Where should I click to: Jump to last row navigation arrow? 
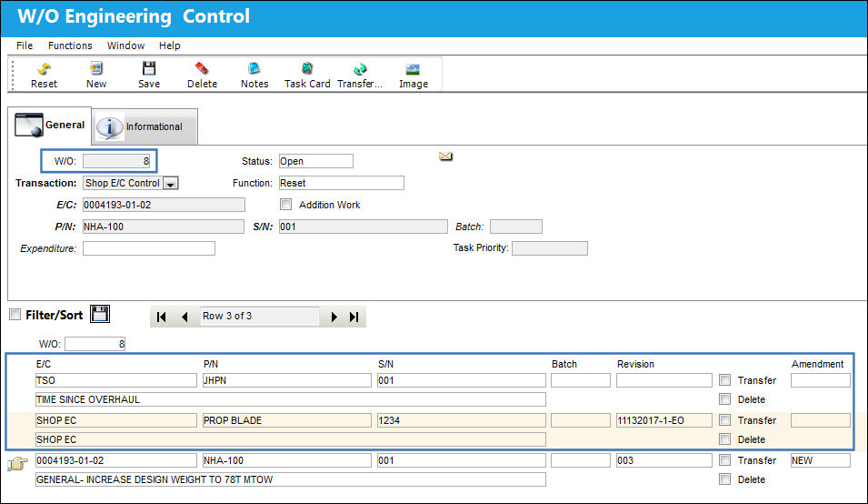pyautogui.click(x=354, y=317)
